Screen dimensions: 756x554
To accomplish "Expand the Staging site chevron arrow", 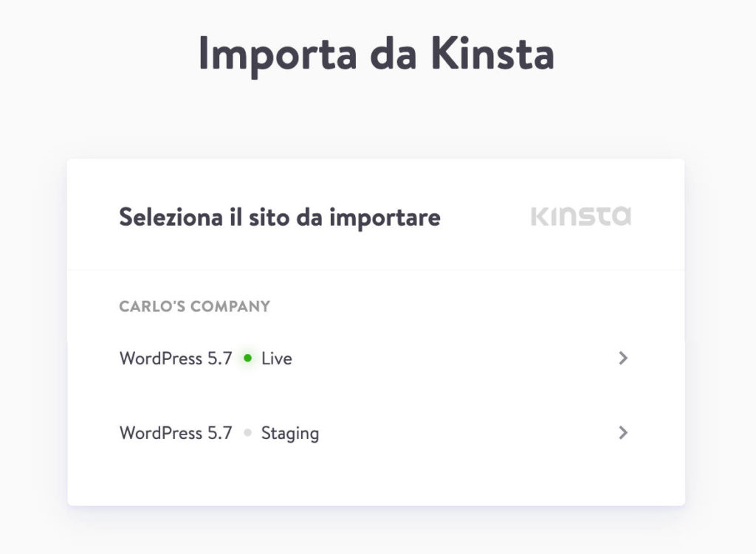I will [623, 432].
